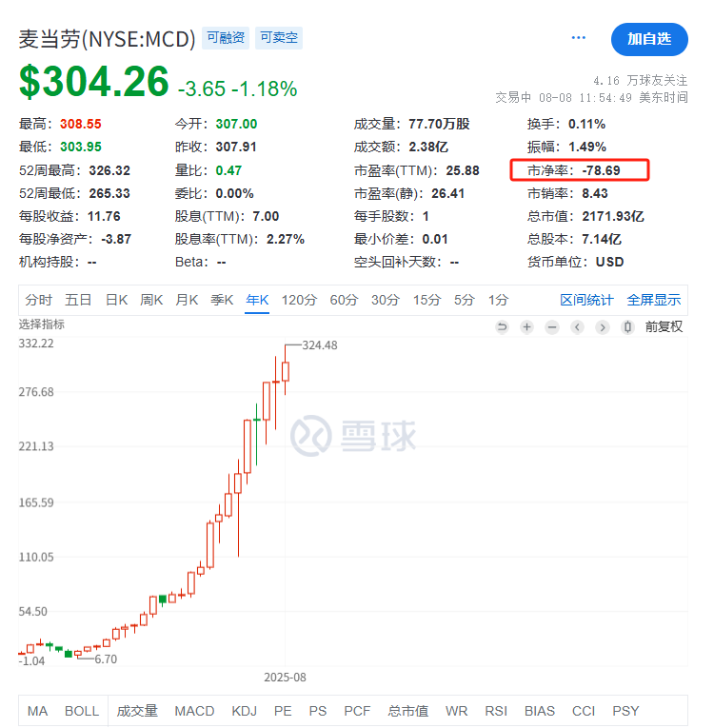Screen dimensions: 714x728
Task: Click the 324.48 high price marker
Action: [320, 344]
